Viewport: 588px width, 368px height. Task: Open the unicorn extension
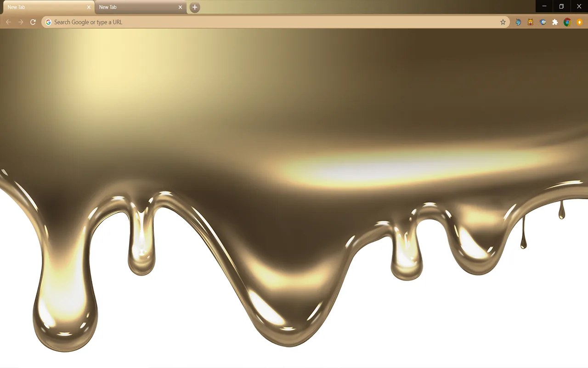pyautogui.click(x=518, y=22)
